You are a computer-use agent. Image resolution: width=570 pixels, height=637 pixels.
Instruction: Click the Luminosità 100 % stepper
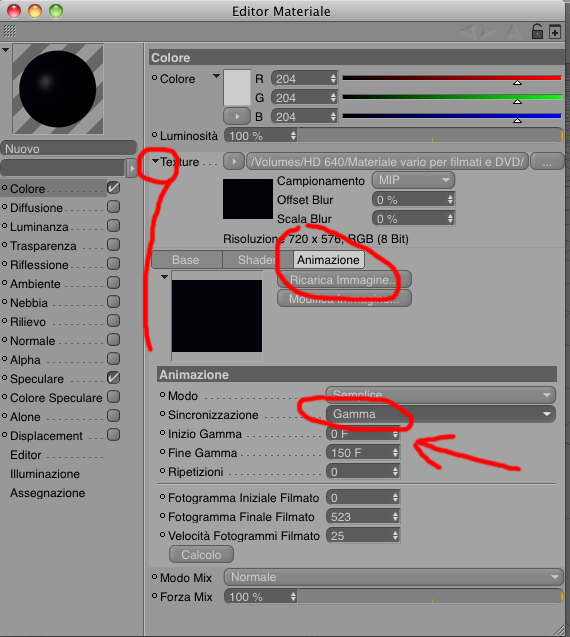tap(293, 136)
